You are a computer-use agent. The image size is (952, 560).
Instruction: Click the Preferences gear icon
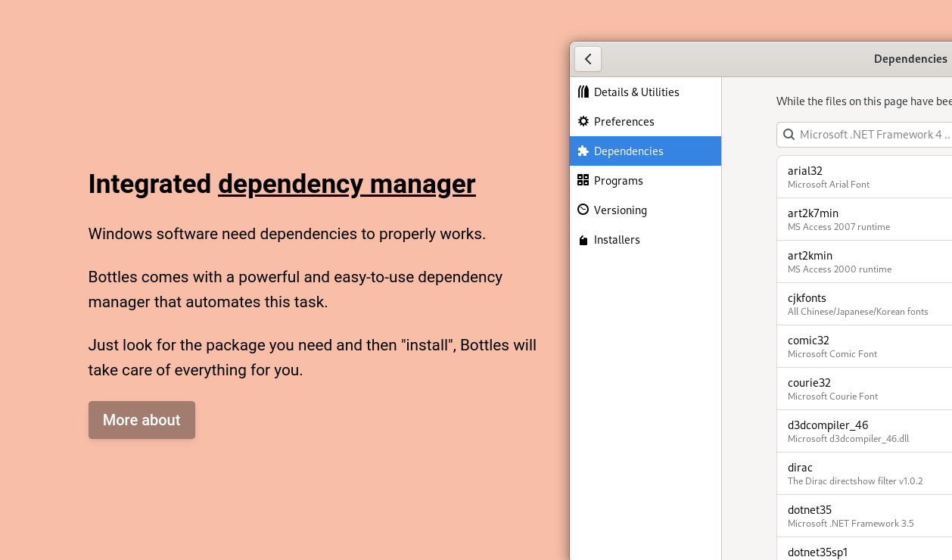click(x=583, y=121)
